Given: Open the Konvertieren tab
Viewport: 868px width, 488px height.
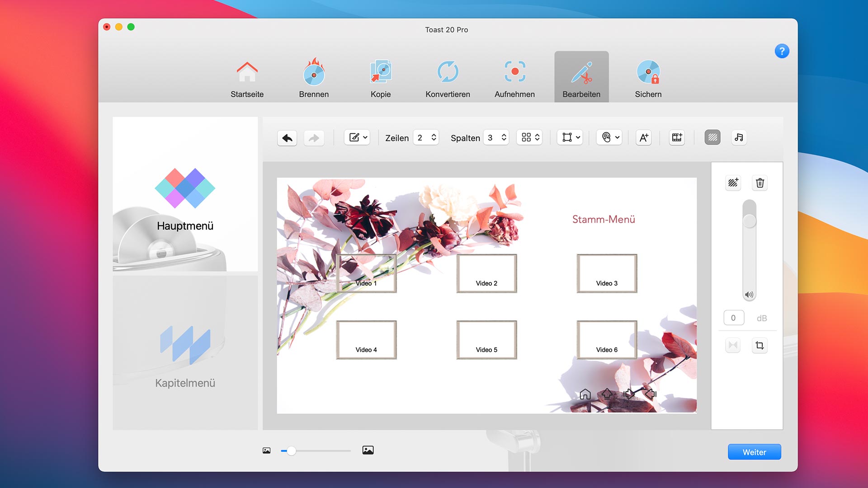Looking at the screenshot, I should (448, 78).
